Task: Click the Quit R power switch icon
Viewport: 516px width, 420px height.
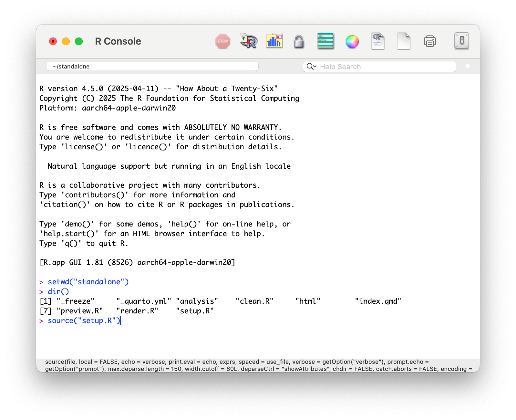Action: pos(462,41)
